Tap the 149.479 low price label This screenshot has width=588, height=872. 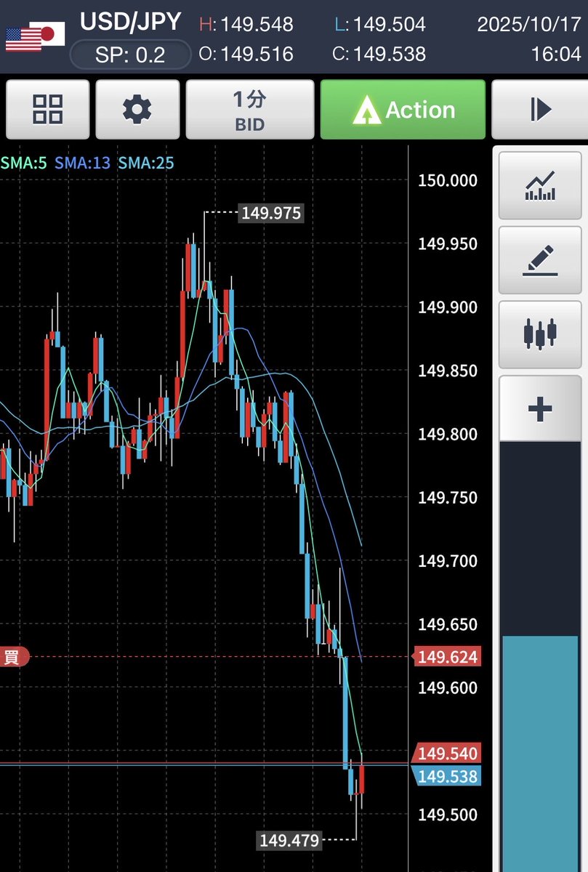coord(289,841)
